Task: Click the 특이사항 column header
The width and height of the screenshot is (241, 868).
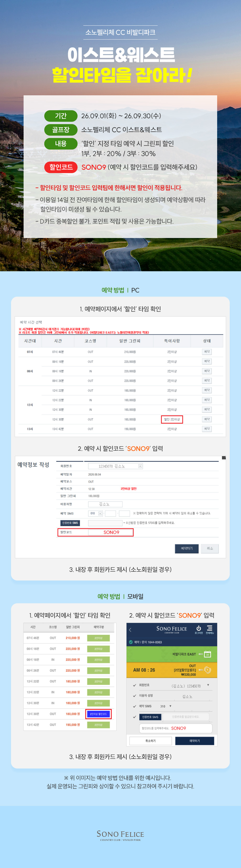Action: (172, 341)
